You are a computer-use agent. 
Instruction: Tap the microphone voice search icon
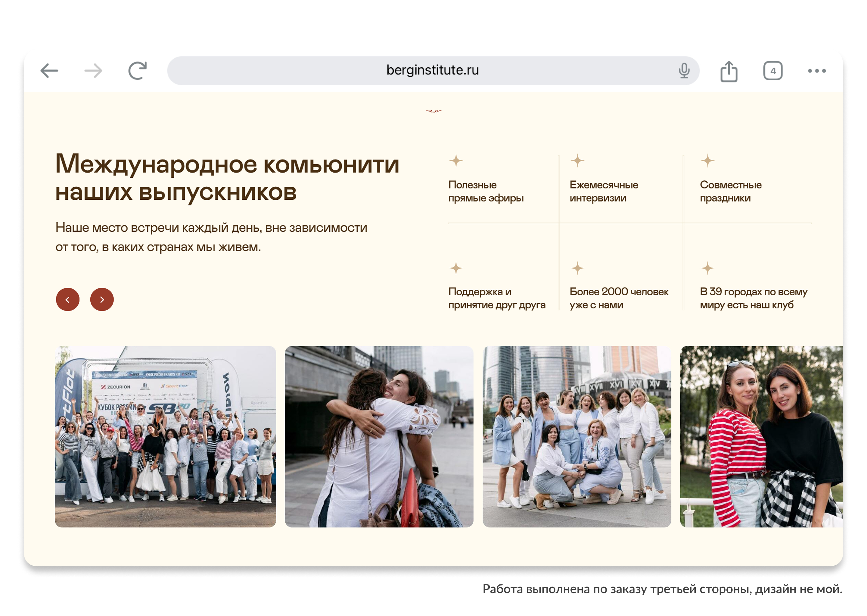(x=684, y=71)
